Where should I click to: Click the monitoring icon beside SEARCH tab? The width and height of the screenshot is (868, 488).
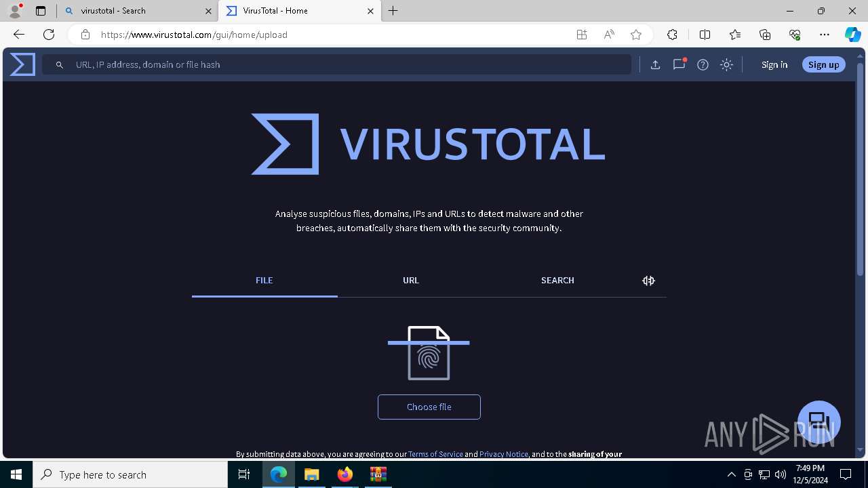648,281
